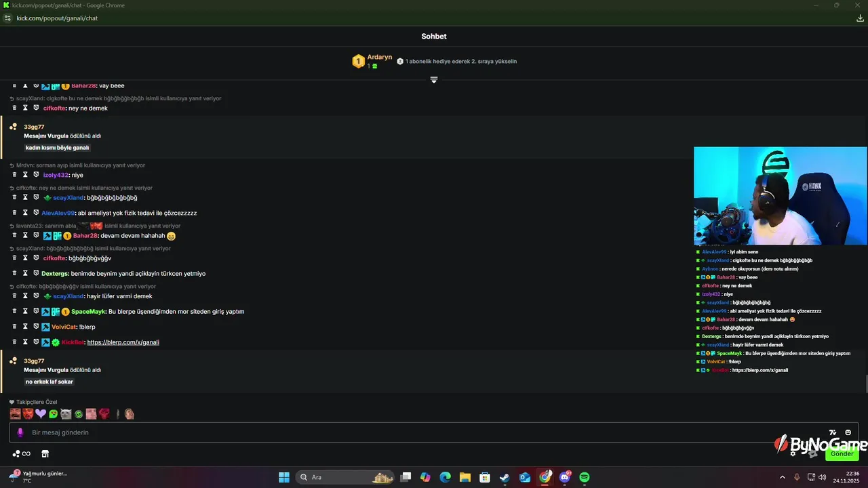
Task: Click the "kadın kısmı böyle ganali" highlighted message
Action: click(58, 148)
